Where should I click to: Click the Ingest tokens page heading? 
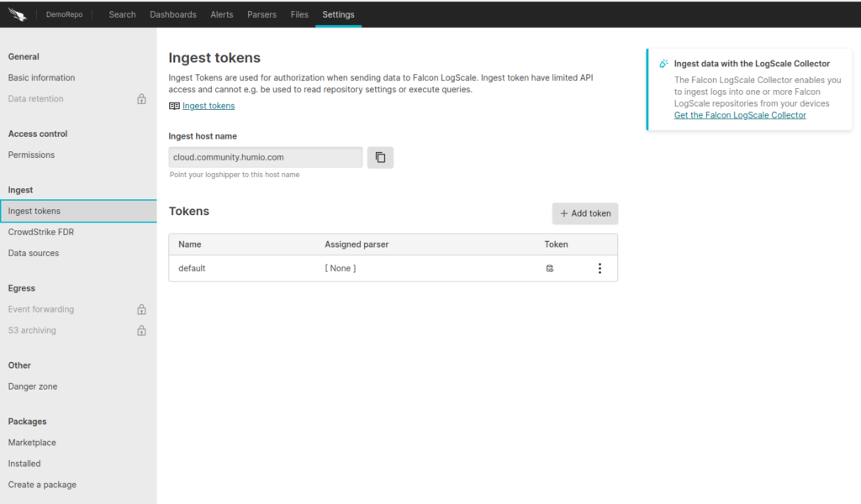pos(214,58)
